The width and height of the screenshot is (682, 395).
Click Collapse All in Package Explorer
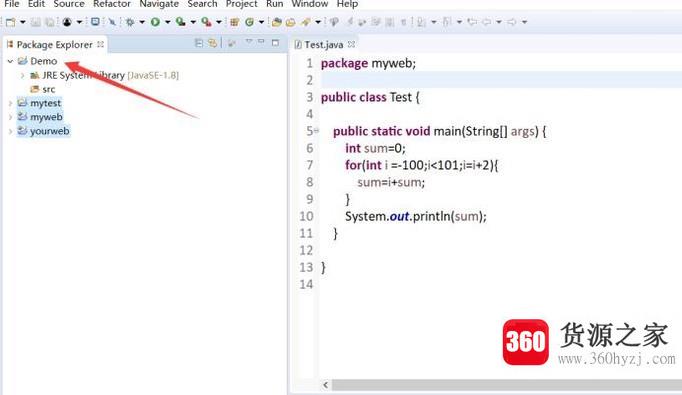pyautogui.click(x=199, y=43)
